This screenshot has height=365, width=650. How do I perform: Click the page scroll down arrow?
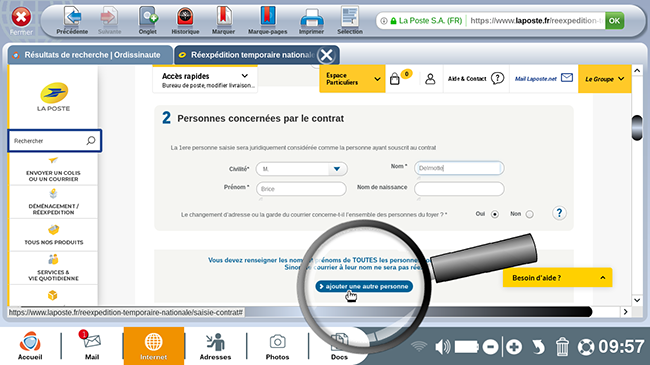(637, 299)
